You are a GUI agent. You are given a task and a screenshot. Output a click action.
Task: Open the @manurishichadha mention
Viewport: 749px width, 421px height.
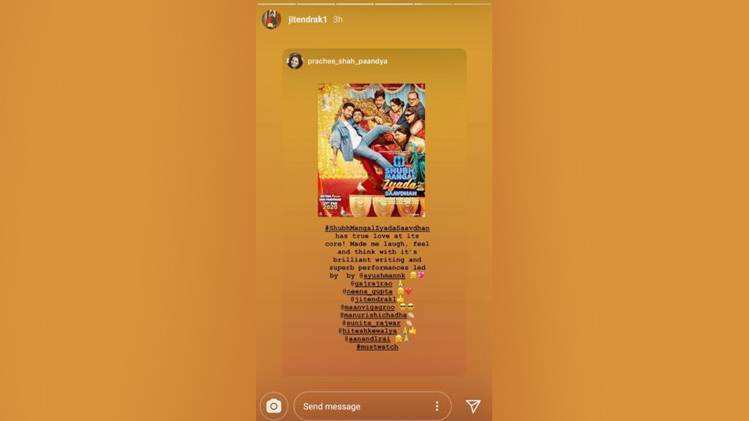tap(373, 315)
